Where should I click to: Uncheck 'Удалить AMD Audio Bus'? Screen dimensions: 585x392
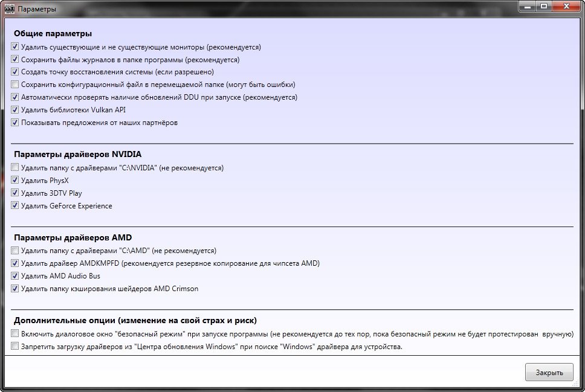click(x=15, y=275)
